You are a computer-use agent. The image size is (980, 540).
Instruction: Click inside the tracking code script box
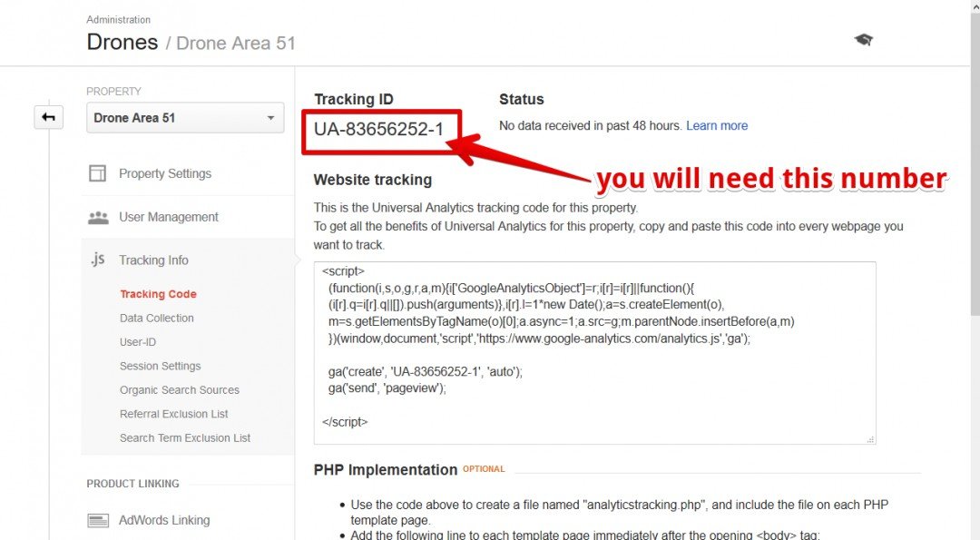[x=595, y=353]
